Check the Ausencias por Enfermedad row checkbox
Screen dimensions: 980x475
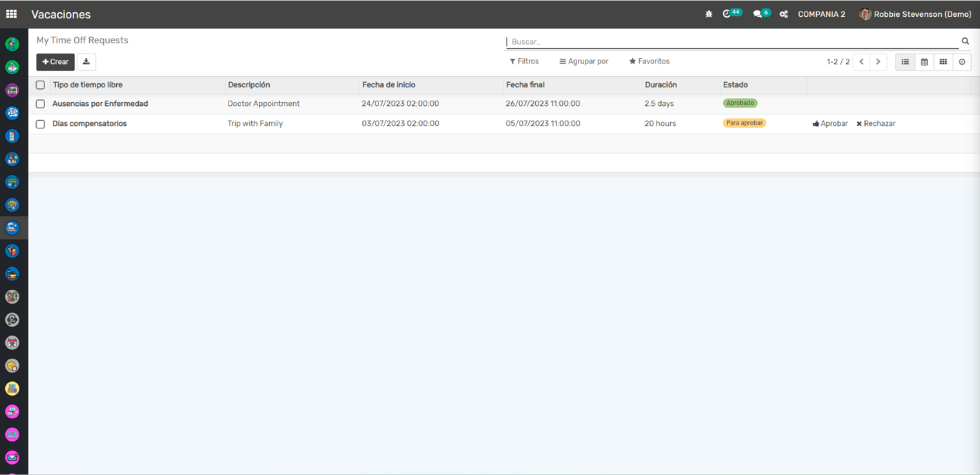click(x=40, y=104)
